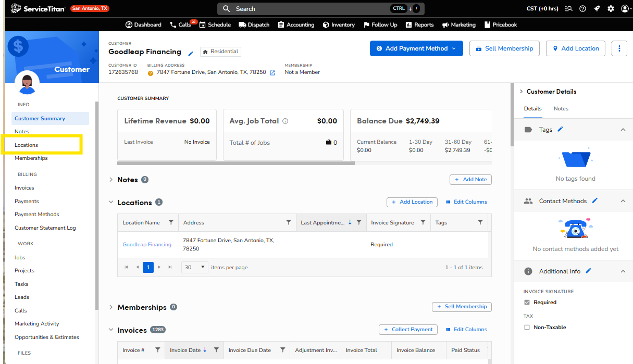Open Calls in the top navigation bar
Image resolution: width=633 pixels, height=364 pixels.
(x=181, y=24)
